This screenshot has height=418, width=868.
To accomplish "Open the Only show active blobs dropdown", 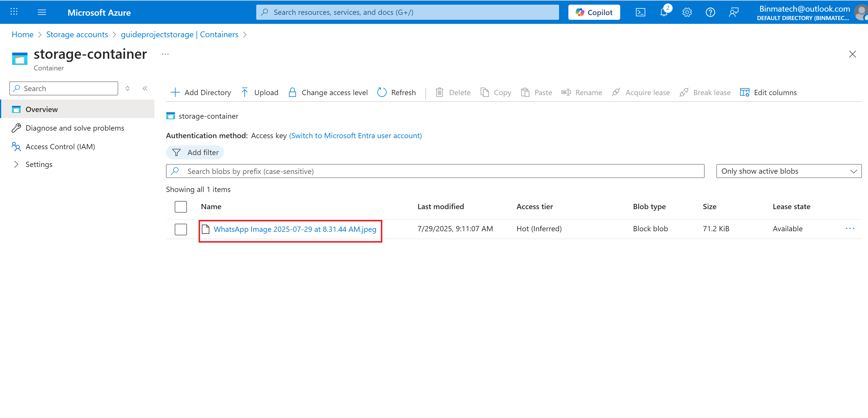I will [789, 171].
